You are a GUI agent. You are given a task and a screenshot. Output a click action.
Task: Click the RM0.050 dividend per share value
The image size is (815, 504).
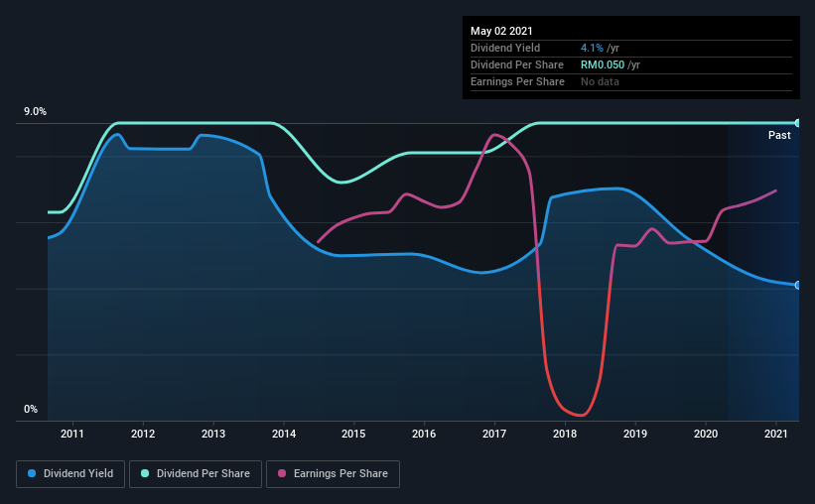click(x=603, y=64)
